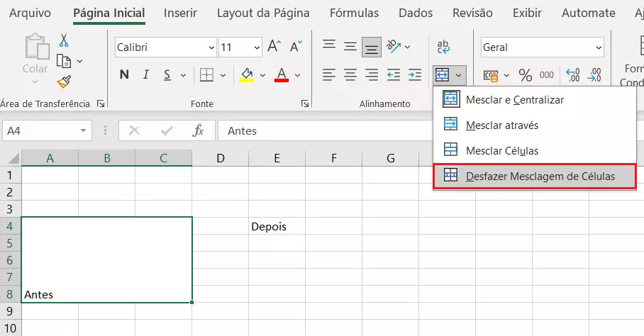Click the merge cells ribbon icon

point(443,75)
